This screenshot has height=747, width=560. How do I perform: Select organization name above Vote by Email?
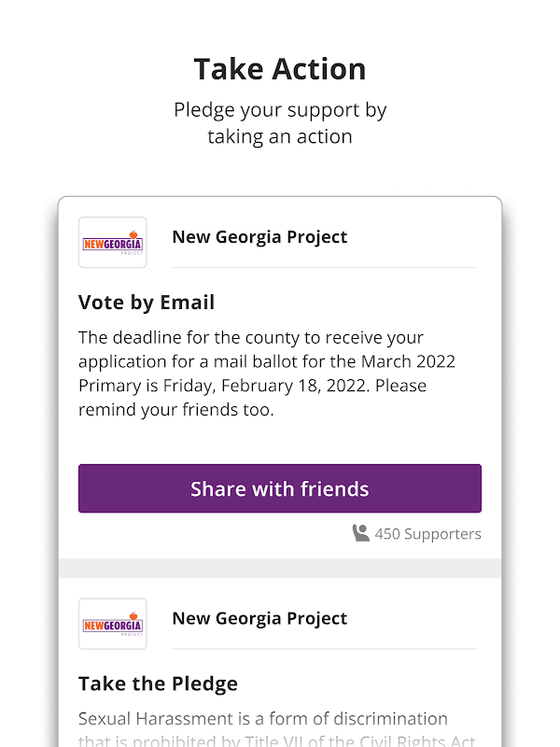tap(259, 237)
